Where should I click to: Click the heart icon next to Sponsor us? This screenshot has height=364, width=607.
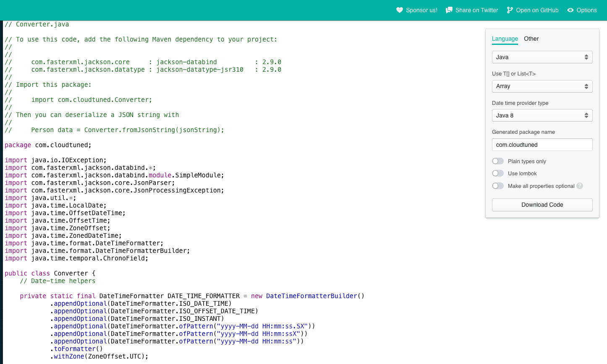(x=400, y=10)
